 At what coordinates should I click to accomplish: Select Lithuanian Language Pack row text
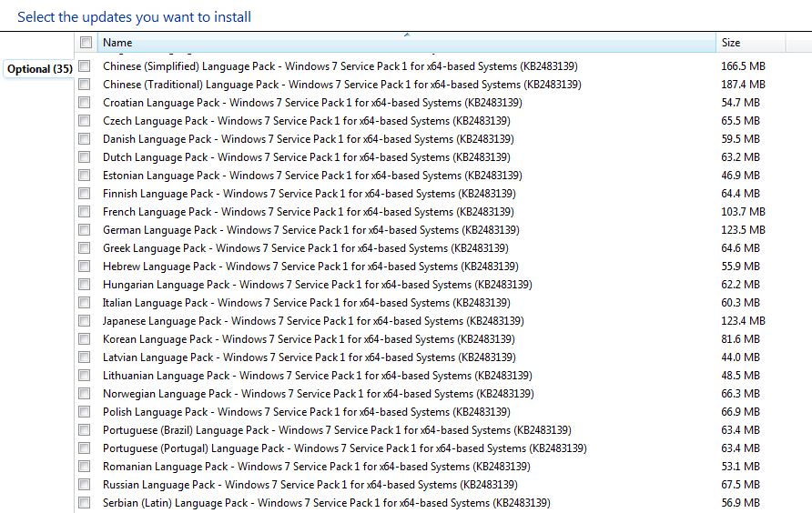(318, 376)
